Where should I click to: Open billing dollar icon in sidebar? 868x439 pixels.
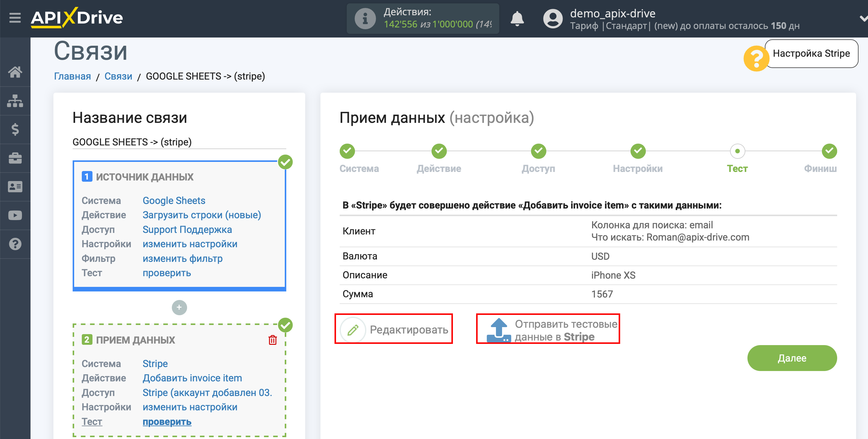[x=15, y=129]
